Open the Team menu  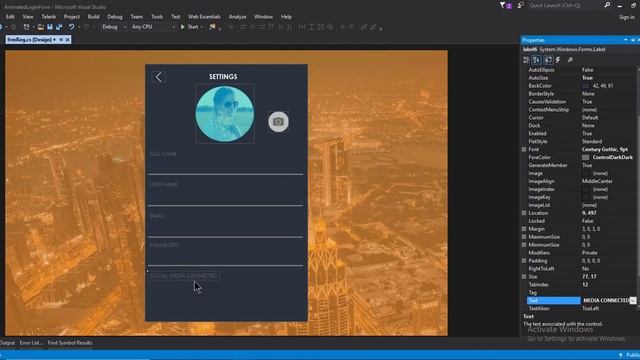(137, 17)
